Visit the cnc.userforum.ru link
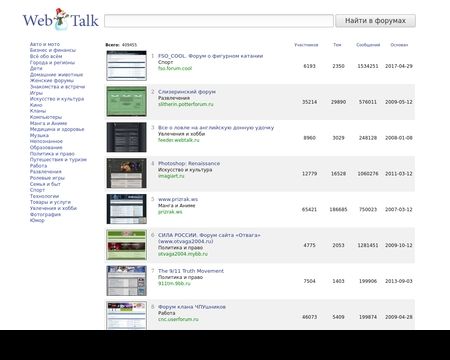Viewport: 450px width, 360px height. [178, 319]
